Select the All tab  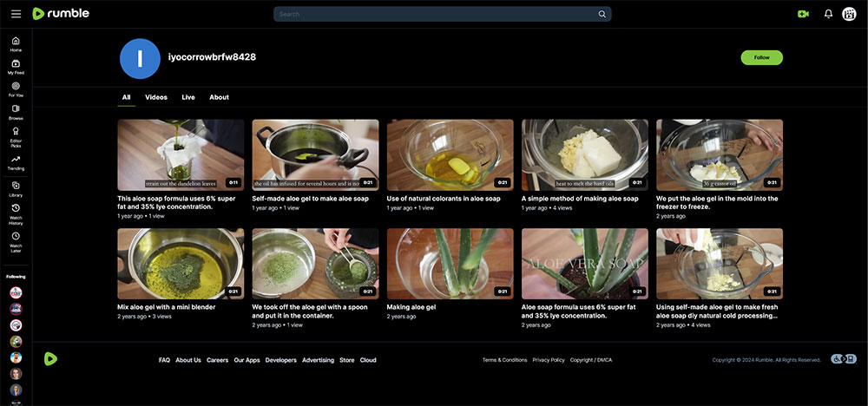pyautogui.click(x=126, y=97)
